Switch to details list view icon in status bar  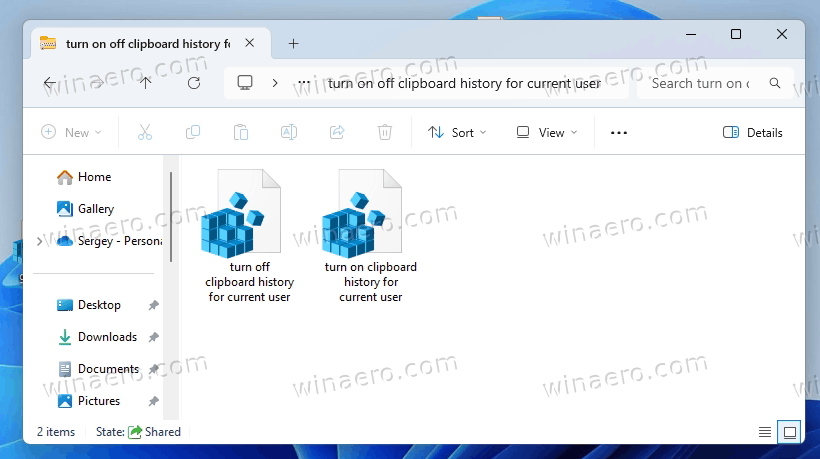765,432
